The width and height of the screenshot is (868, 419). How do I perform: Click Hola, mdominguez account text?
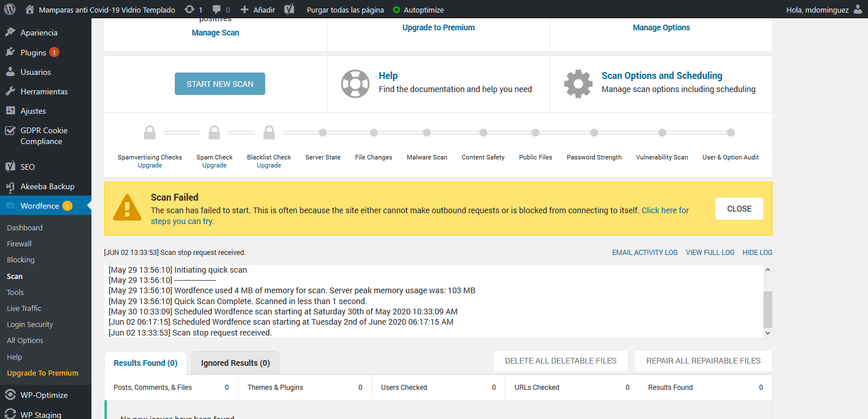tap(818, 10)
